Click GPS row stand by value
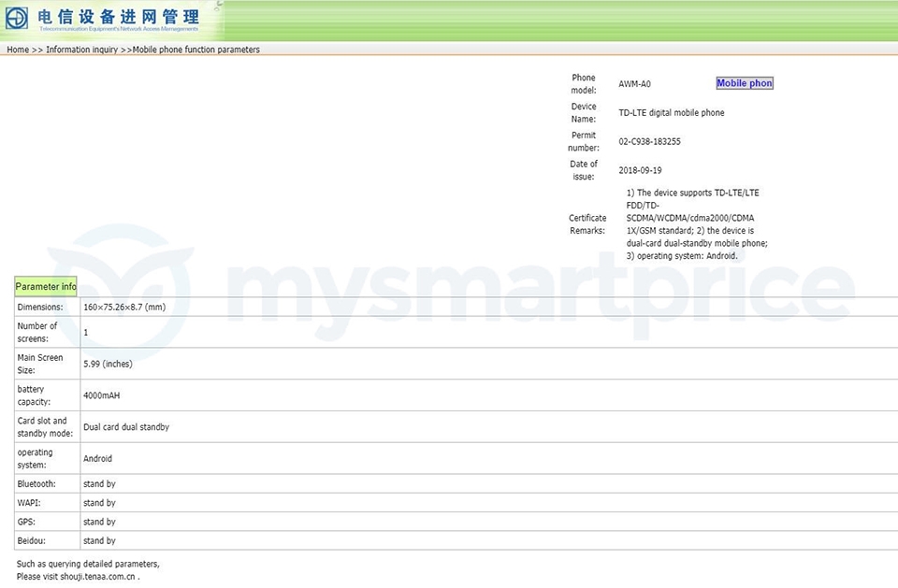The width and height of the screenshot is (898, 588). (x=99, y=522)
